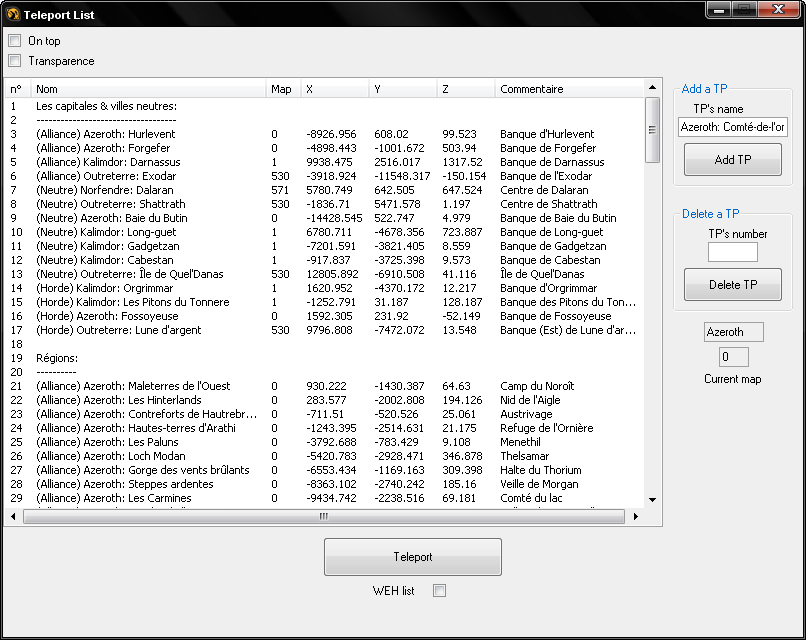Select row (Neutre) Azeroth: Baie du Butin

pos(324,218)
